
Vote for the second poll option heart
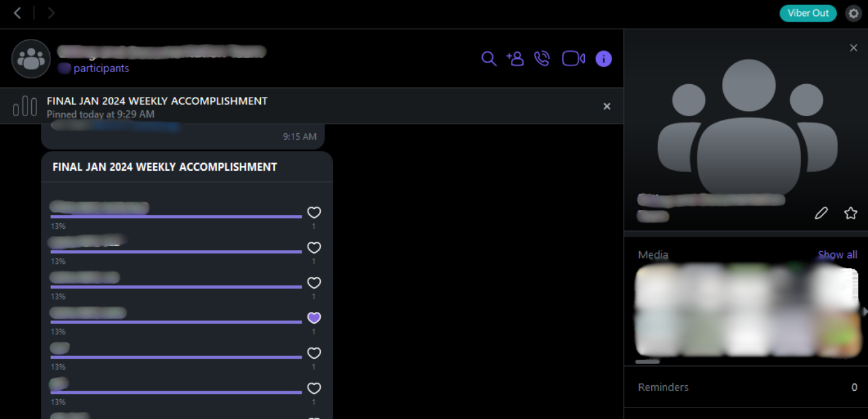click(x=314, y=247)
